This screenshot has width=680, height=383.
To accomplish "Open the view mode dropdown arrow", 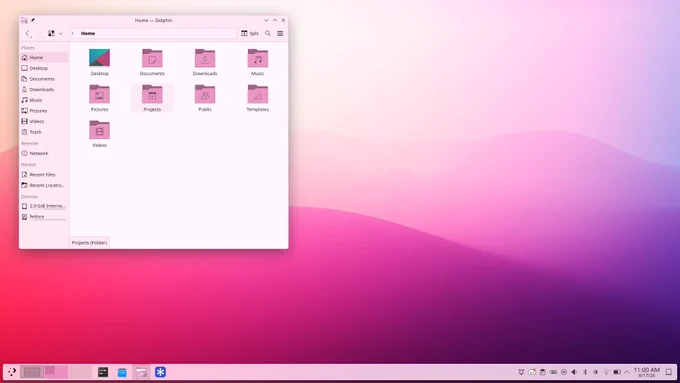I will (x=61, y=33).
